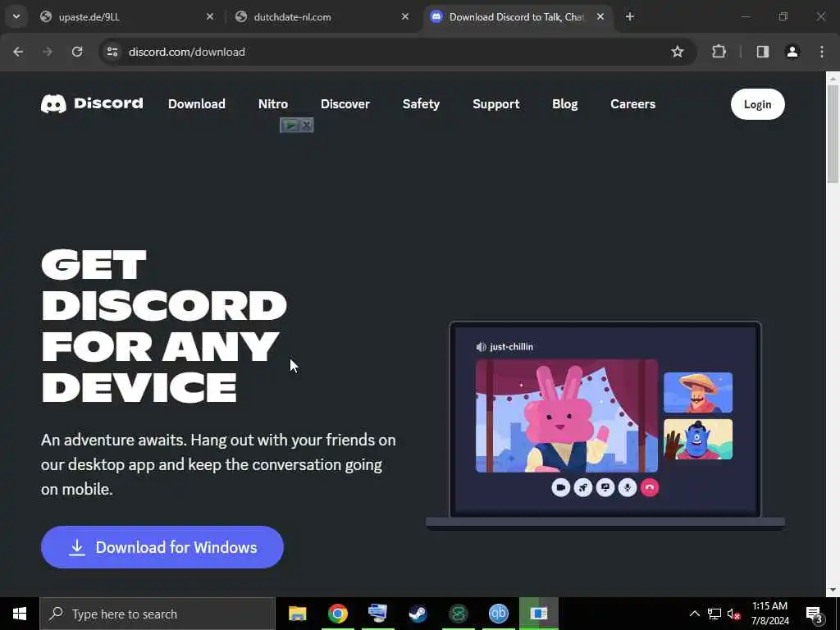Click the scrollbar down arrow
Viewport: 840px width, 630px height.
[x=833, y=590]
